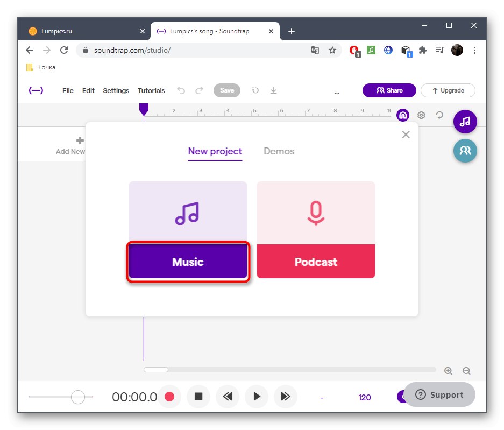Open the media control queue icon
The width and height of the screenshot is (504, 430).
(439, 50)
